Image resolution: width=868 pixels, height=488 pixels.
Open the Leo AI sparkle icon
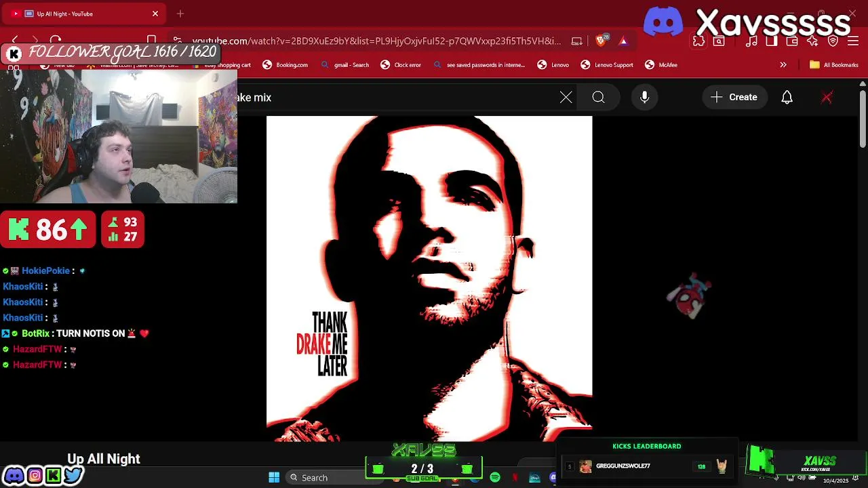point(812,41)
